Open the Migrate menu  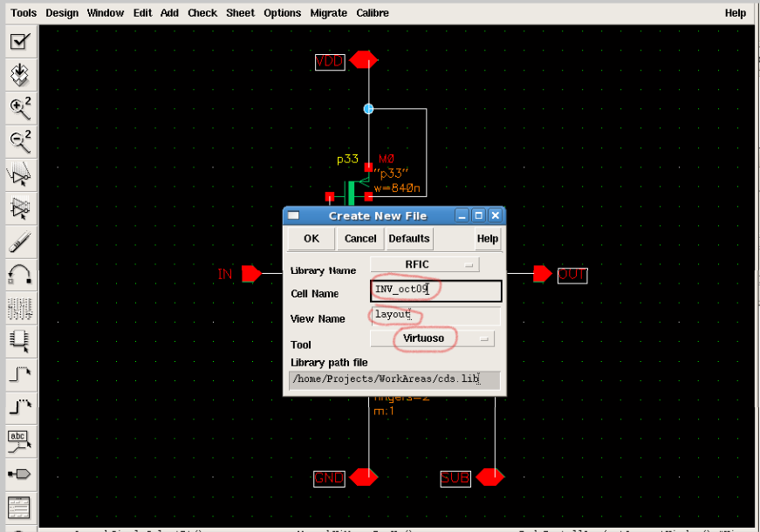click(x=329, y=13)
